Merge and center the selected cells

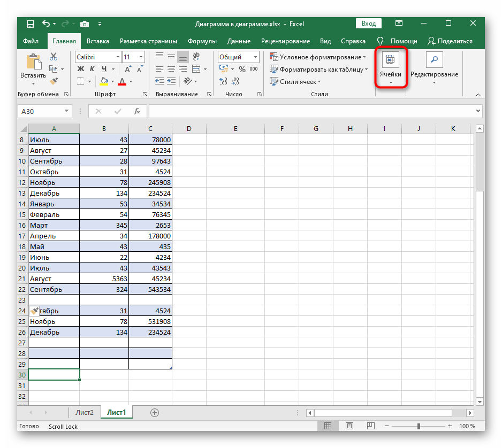(x=196, y=69)
